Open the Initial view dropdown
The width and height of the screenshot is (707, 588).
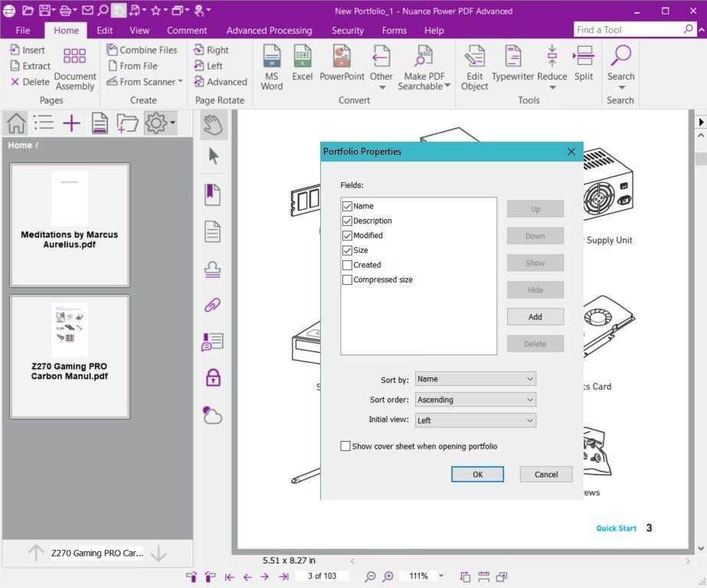[x=475, y=420]
